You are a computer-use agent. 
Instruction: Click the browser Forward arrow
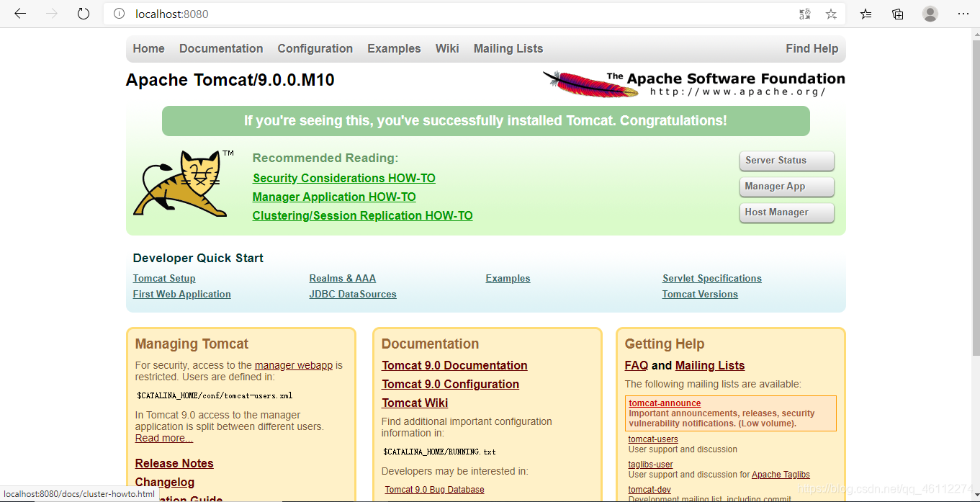(52, 14)
